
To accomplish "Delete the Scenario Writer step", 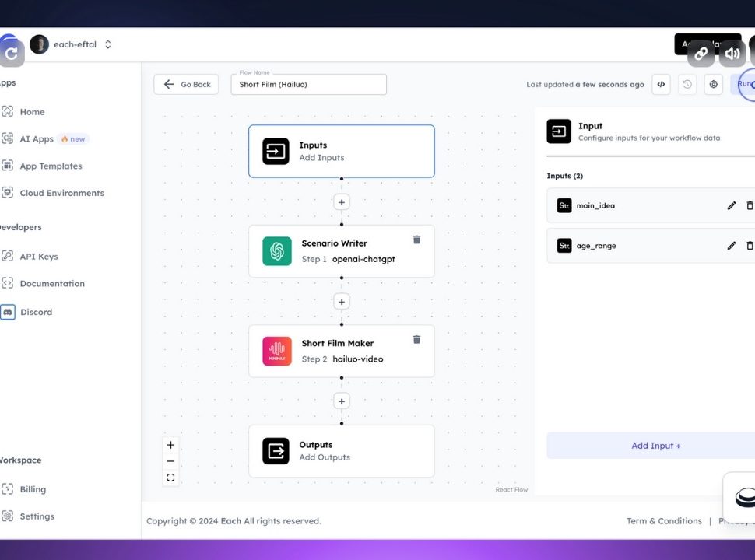I will coord(416,240).
